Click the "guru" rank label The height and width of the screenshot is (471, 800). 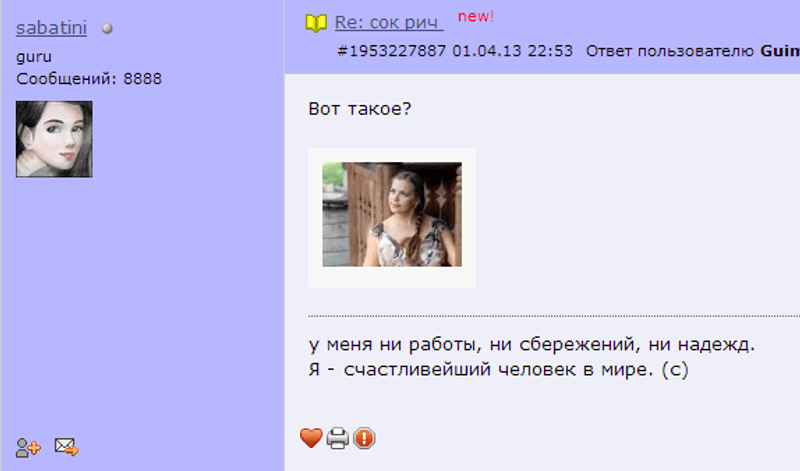click(34, 57)
